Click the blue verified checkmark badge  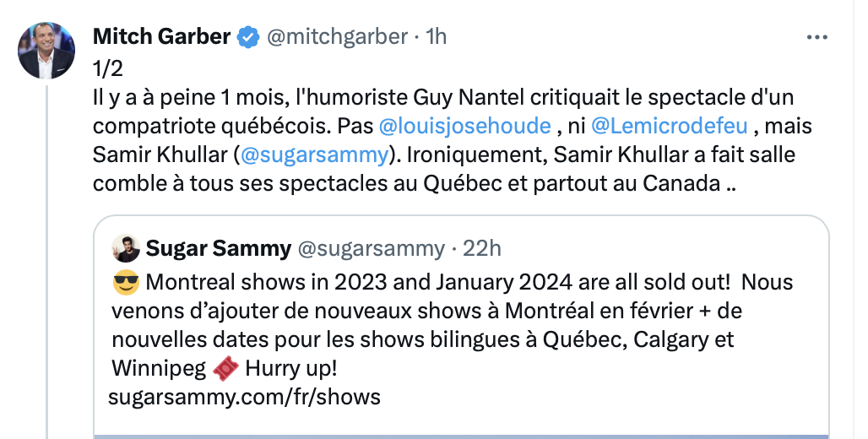tap(248, 37)
